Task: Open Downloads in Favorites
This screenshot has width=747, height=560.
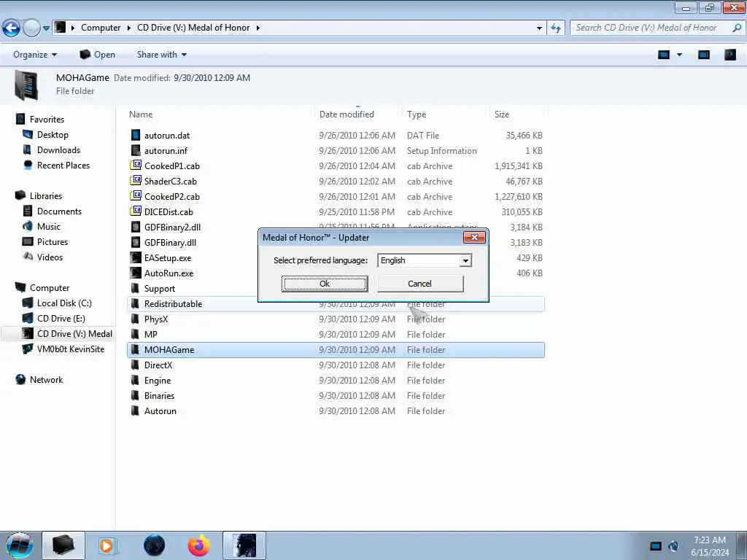Action: 58,150
